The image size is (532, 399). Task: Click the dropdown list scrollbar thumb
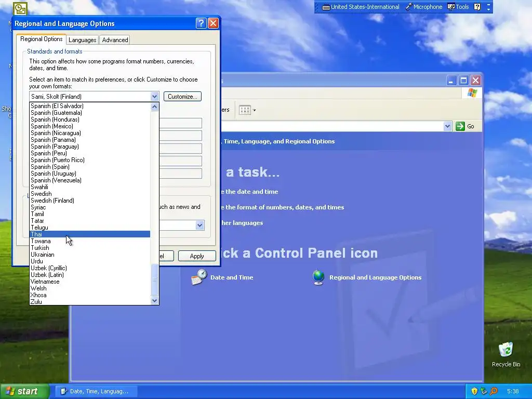[154, 280]
